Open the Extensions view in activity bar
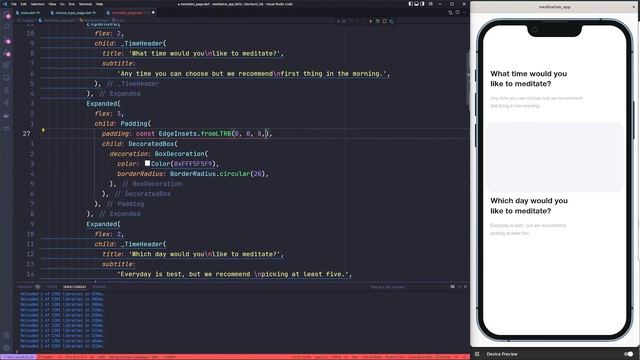This screenshot has width=640, height=360. (x=7, y=65)
